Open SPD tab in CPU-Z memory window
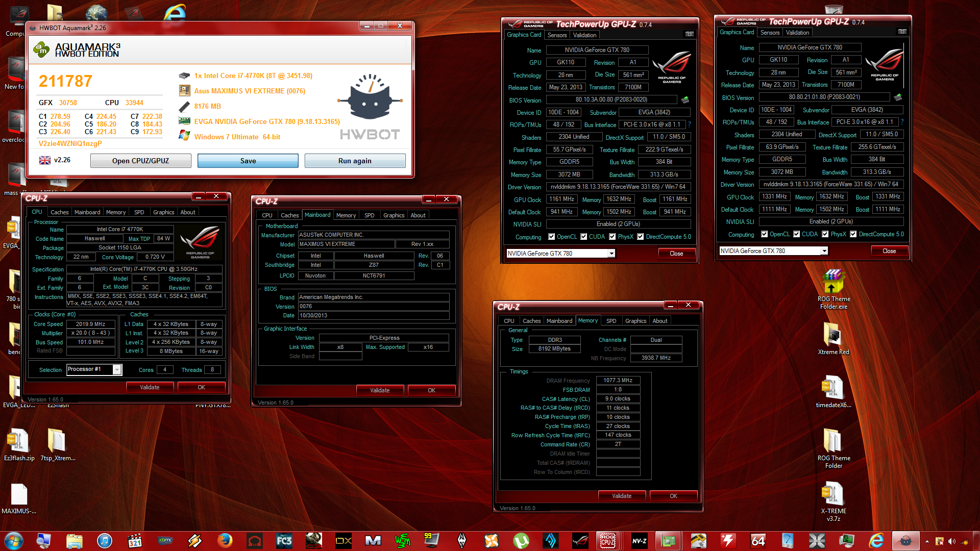 [x=611, y=321]
